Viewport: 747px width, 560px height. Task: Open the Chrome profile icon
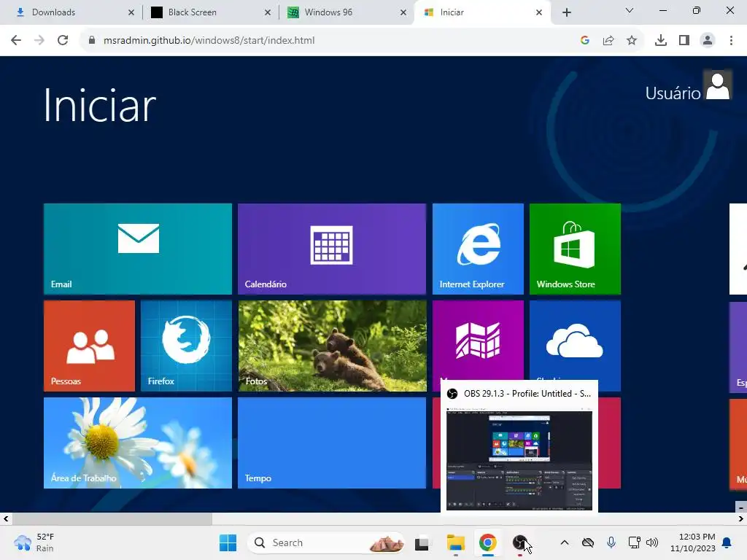(708, 40)
